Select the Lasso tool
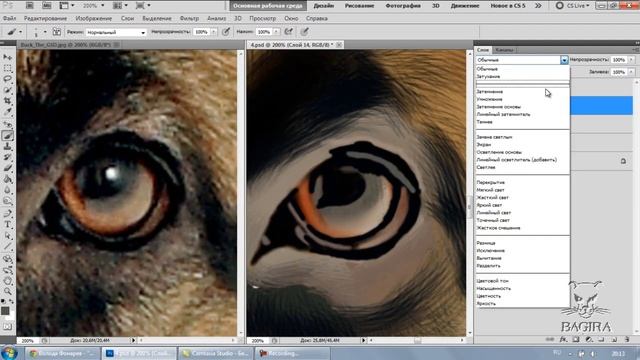Image resolution: width=640 pixels, height=360 pixels. coord(7,79)
